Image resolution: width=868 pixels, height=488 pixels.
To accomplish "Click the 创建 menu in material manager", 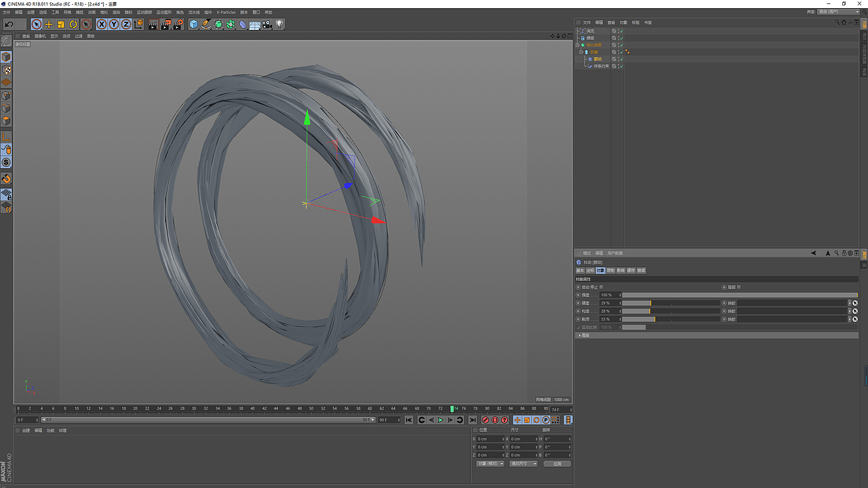I will click(26, 430).
